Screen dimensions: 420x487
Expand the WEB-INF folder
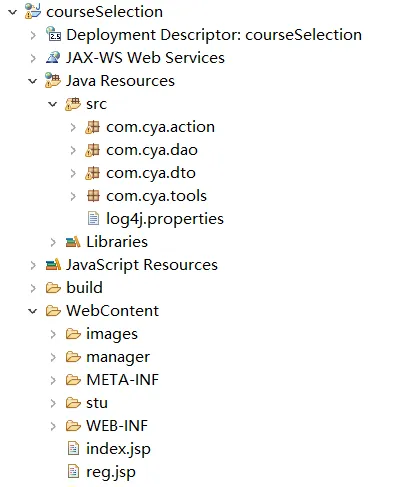click(x=53, y=426)
